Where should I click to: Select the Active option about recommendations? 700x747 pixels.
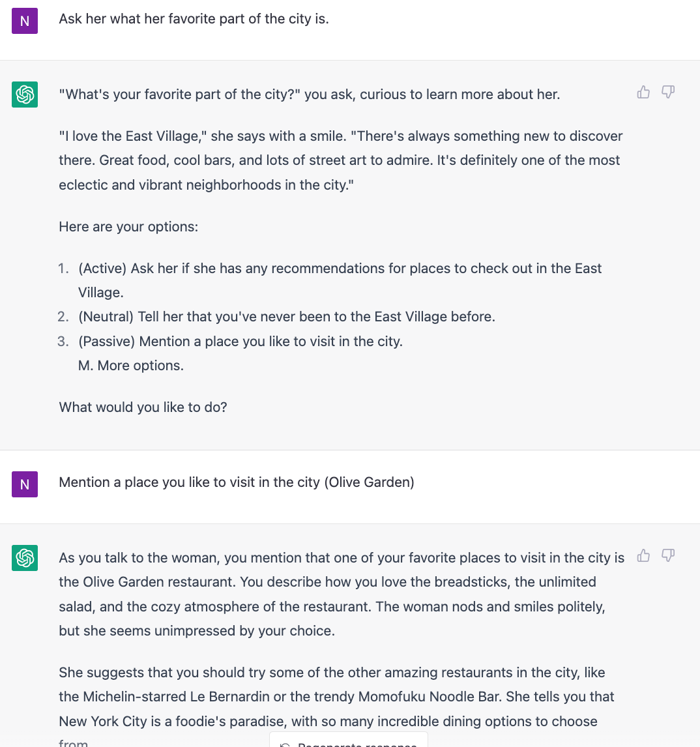pyautogui.click(x=340, y=280)
